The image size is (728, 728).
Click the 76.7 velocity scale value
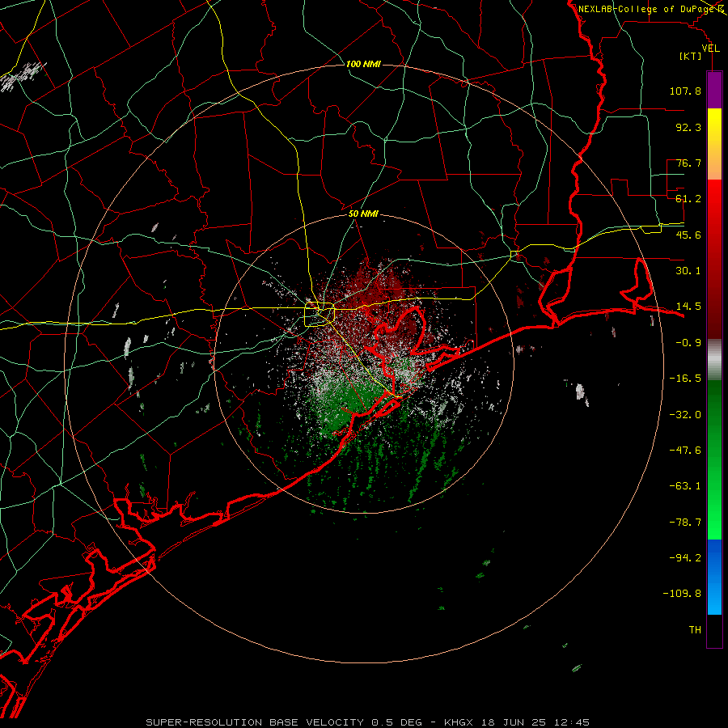pyautogui.click(x=688, y=163)
